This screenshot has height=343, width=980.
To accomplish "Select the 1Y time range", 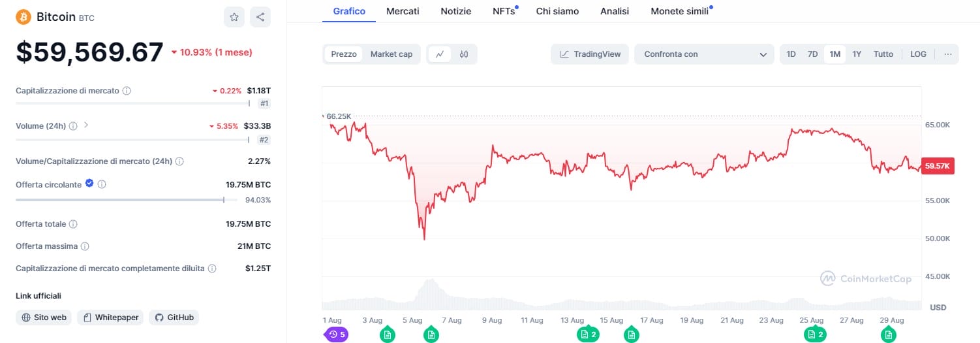I will click(x=857, y=54).
